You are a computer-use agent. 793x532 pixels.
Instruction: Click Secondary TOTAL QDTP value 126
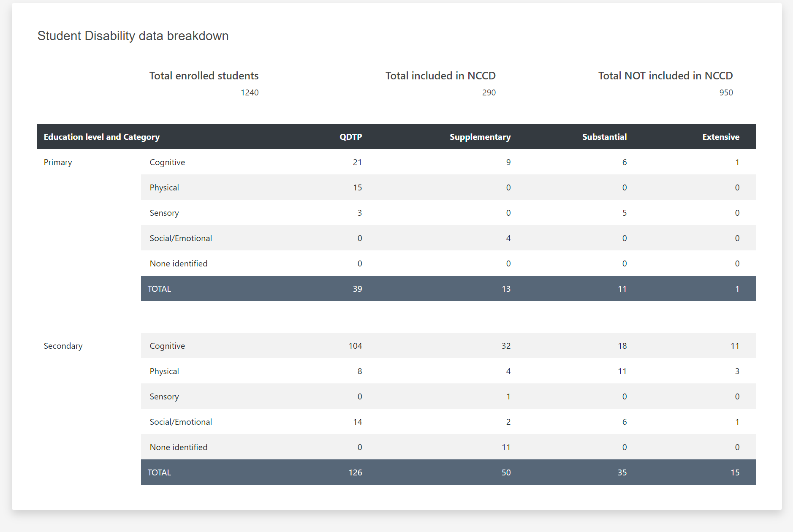tap(356, 472)
